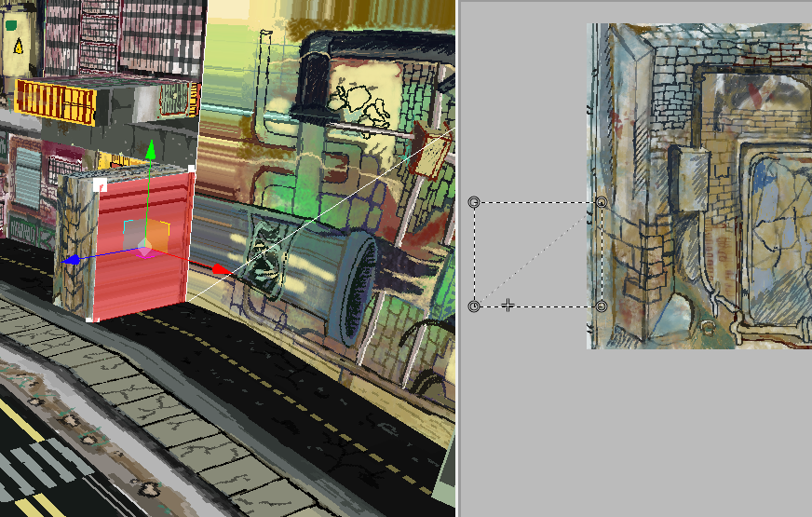Click the top-left UV handle circle
812x517 pixels.
coord(473,202)
